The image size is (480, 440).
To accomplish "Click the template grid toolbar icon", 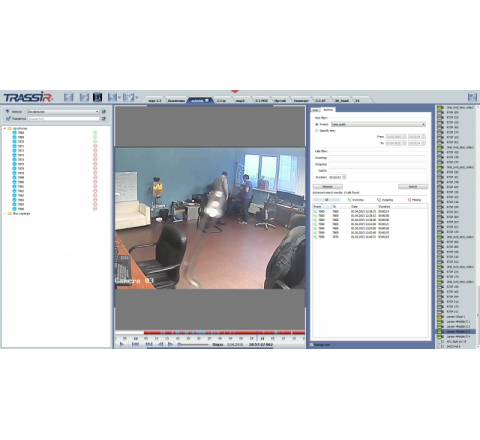I will click(x=128, y=97).
